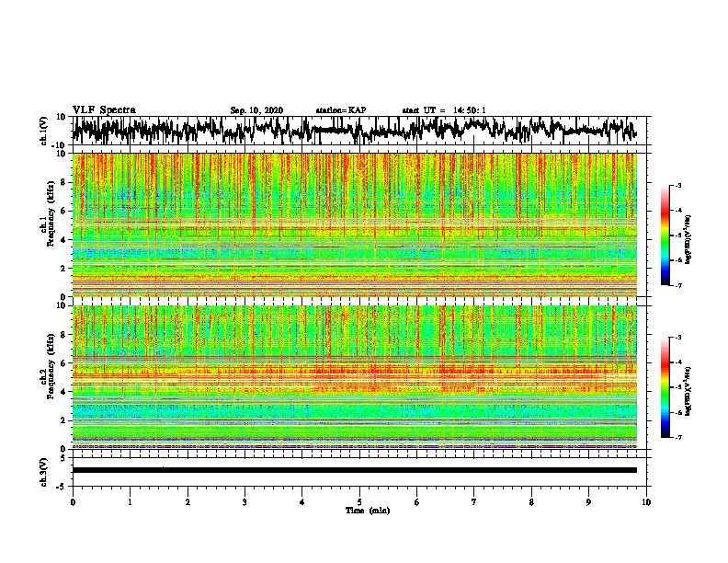Click the time axis tick label "5"
The image size is (728, 563).
tap(359, 502)
